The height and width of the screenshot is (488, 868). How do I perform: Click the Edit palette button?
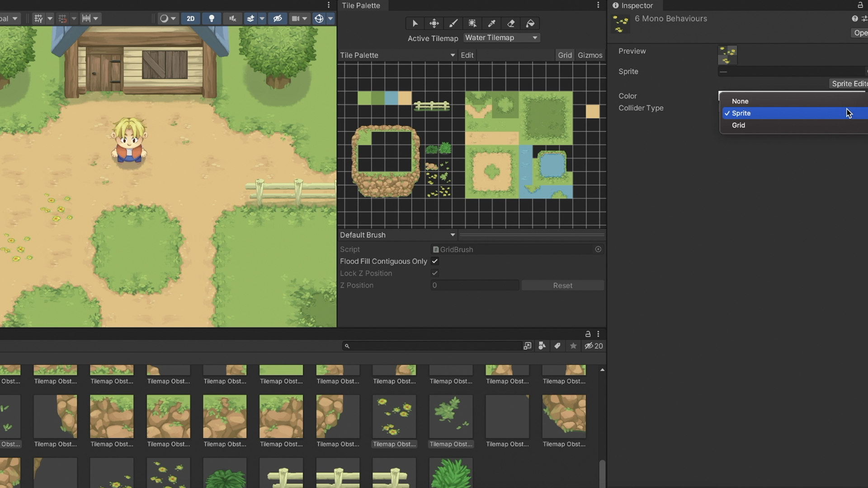[x=467, y=55]
